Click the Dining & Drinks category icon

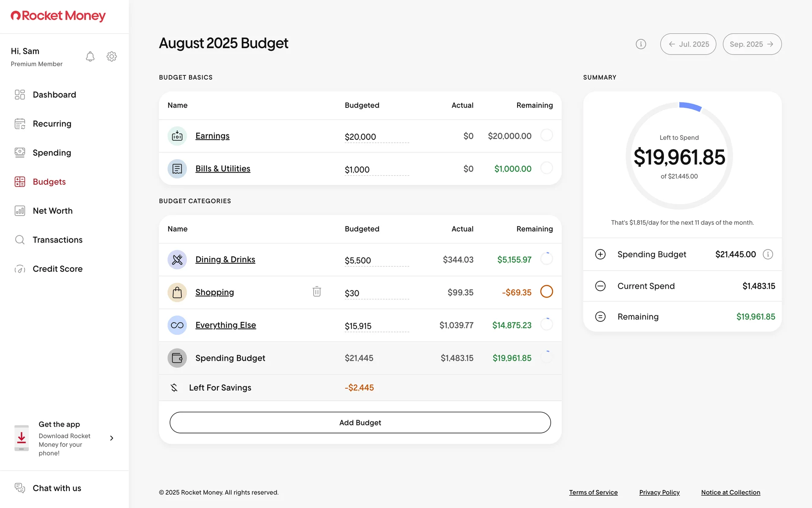177,260
